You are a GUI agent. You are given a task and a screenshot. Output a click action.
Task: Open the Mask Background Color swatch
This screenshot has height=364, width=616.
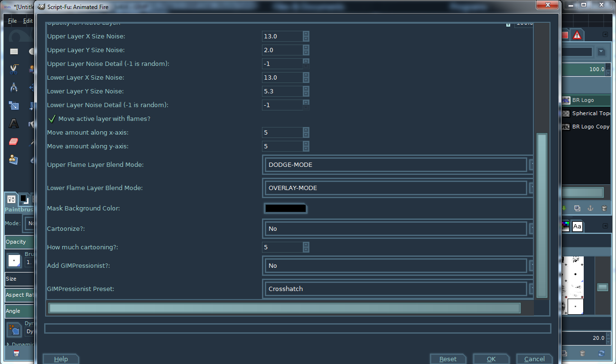tap(285, 208)
